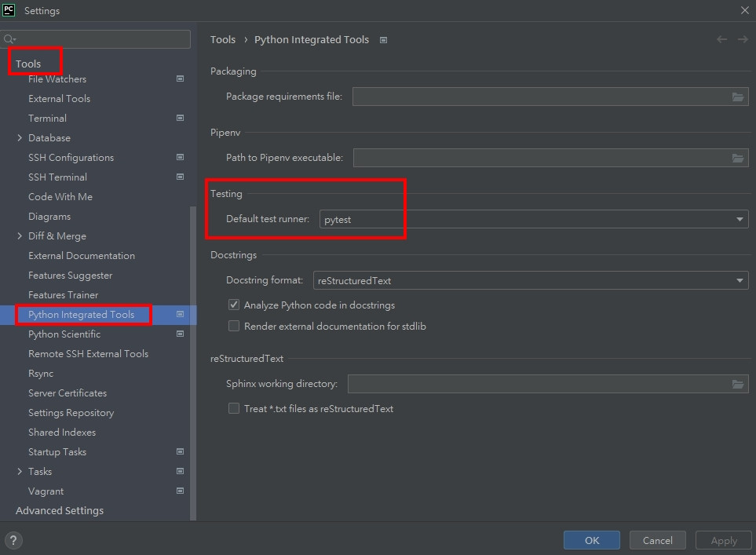Open Python Scientific settings
The image size is (756, 555).
coord(64,334)
